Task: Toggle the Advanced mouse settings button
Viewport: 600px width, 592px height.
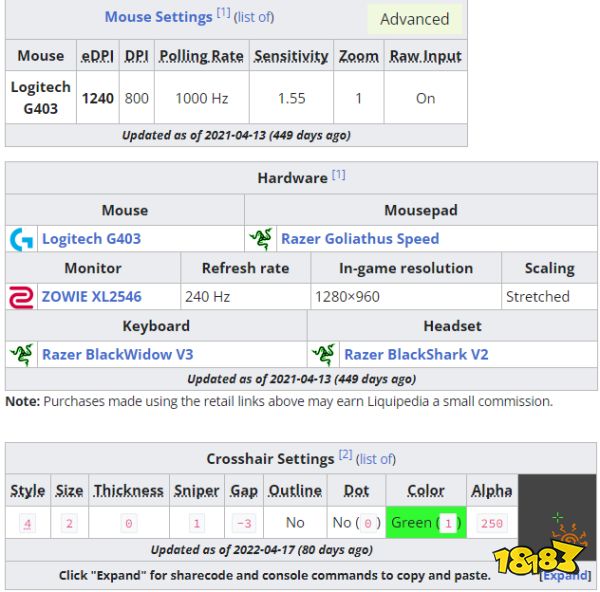Action: click(415, 19)
